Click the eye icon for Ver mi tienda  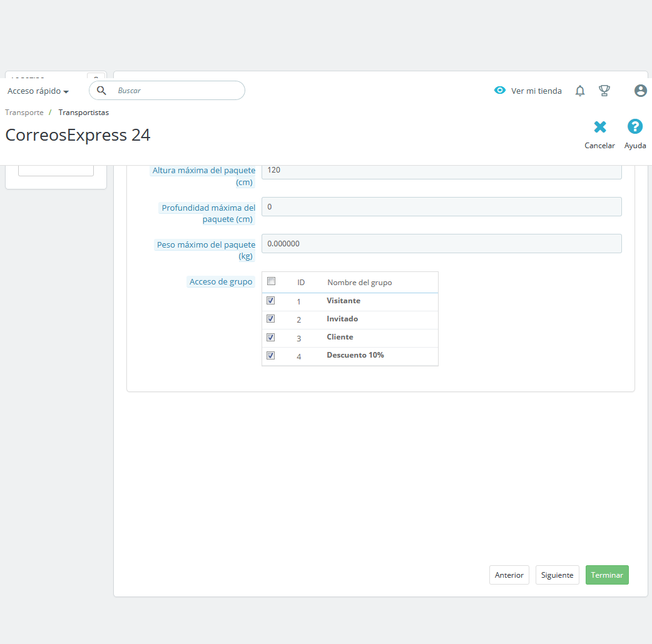point(499,90)
